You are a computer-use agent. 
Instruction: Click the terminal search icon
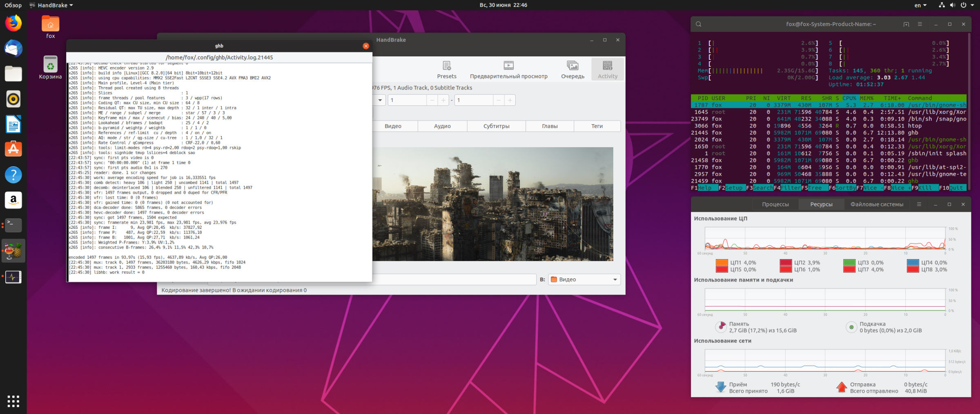(x=699, y=24)
